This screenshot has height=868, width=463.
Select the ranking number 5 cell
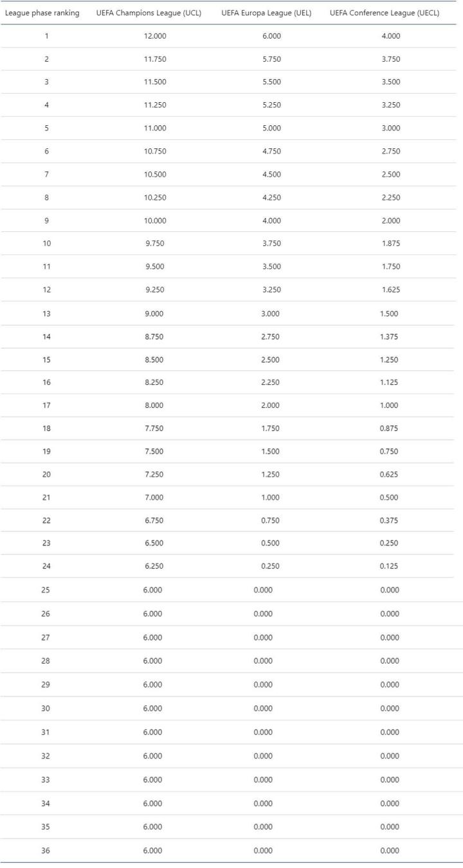[x=46, y=128]
